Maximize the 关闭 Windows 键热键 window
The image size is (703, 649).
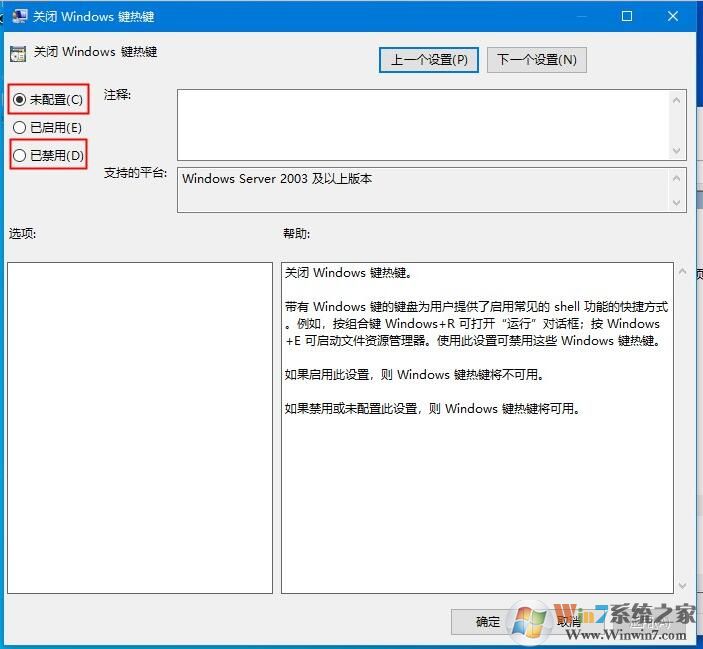(627, 16)
